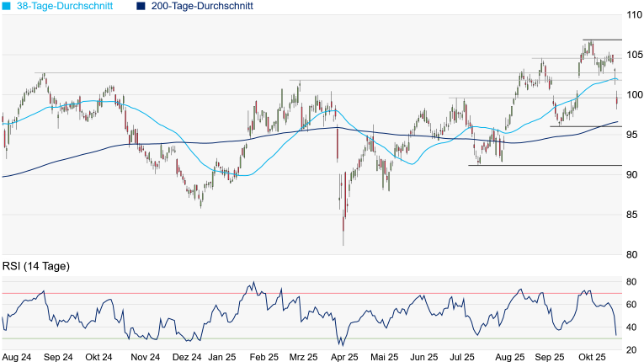This screenshot has width=644, height=362.
Task: Click the lowest candle wick in April 2025
Action: point(343,243)
